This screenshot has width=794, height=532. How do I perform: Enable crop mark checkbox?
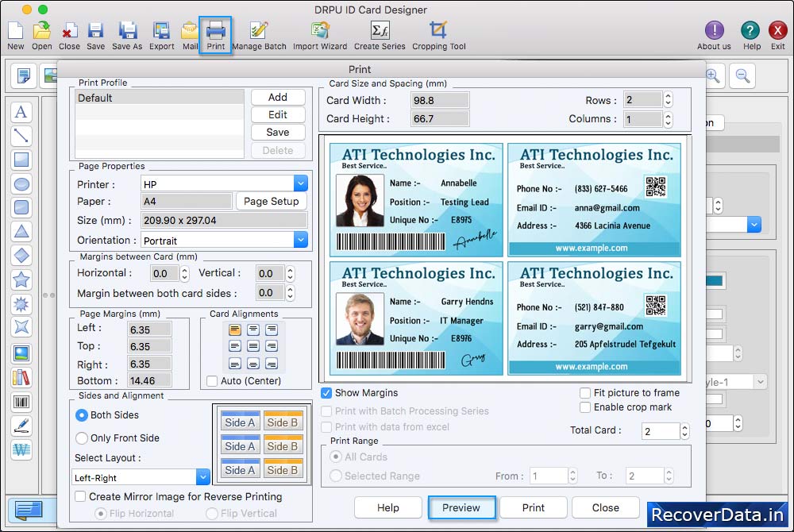pyautogui.click(x=585, y=407)
